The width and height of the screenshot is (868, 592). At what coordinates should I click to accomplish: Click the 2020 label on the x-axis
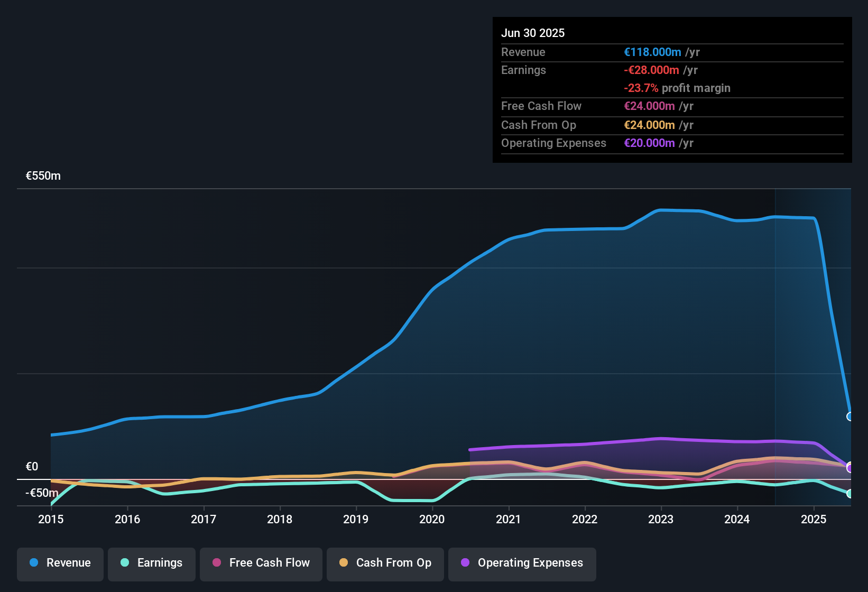tap(432, 520)
